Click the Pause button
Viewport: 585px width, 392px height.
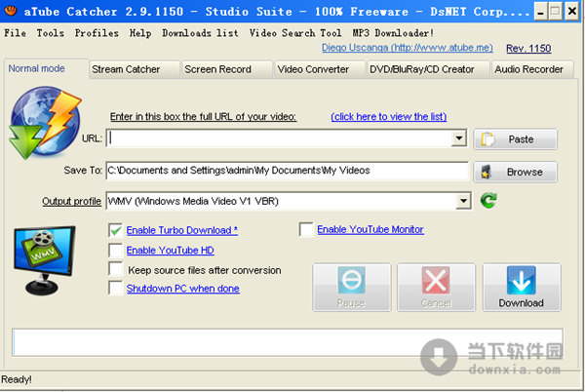351,288
